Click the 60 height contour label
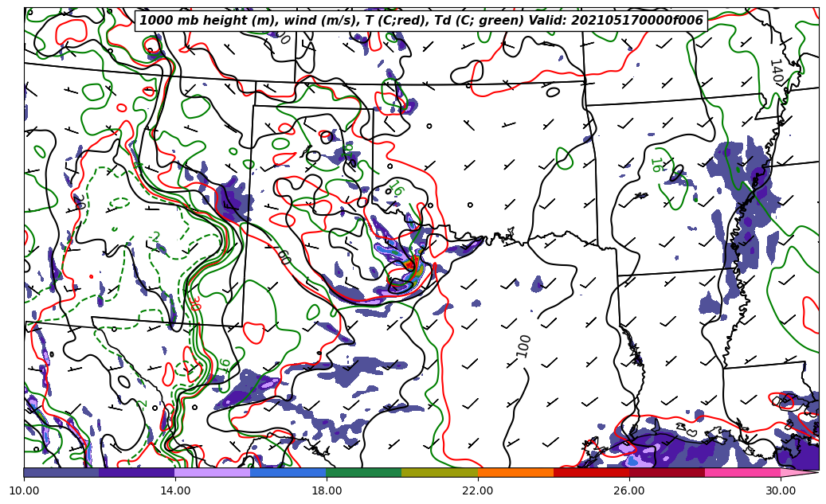Image resolution: width=826 pixels, height=504 pixels. (x=284, y=258)
